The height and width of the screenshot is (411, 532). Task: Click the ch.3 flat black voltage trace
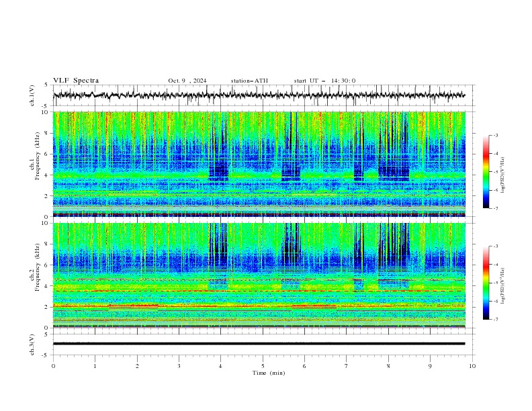point(259,344)
